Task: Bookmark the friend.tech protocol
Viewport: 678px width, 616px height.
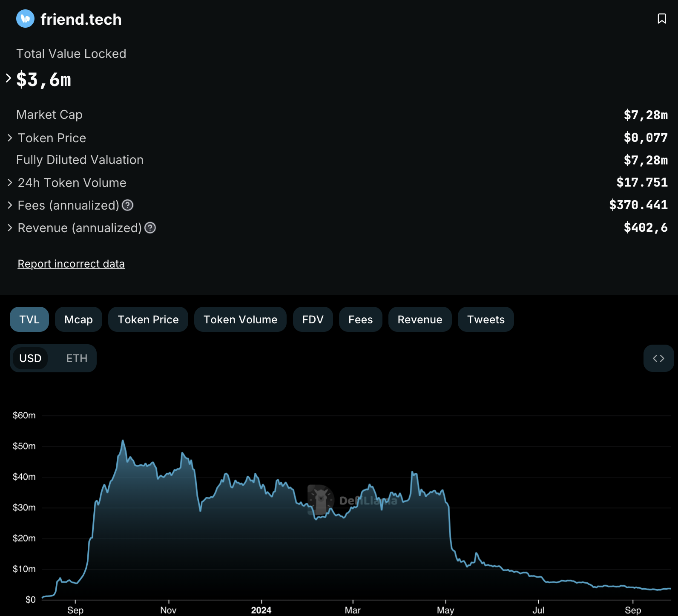Action: [661, 19]
